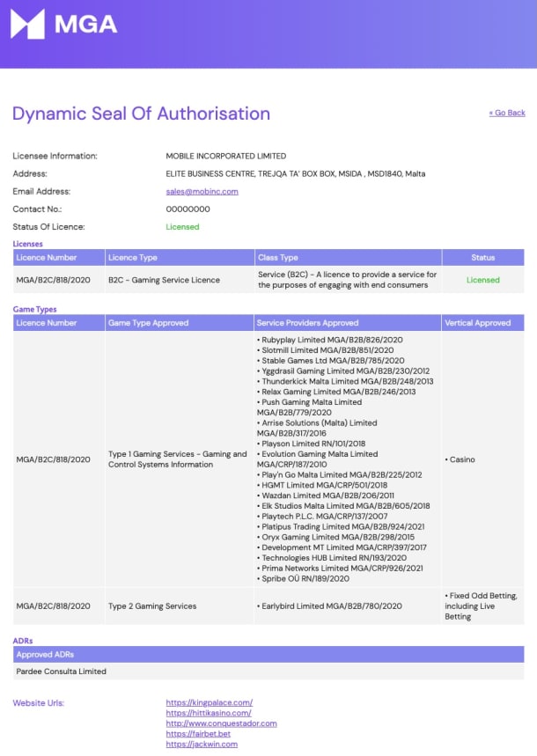The height and width of the screenshot is (756, 537).
Task: Select the contact number 00000000
Action: 188,209
